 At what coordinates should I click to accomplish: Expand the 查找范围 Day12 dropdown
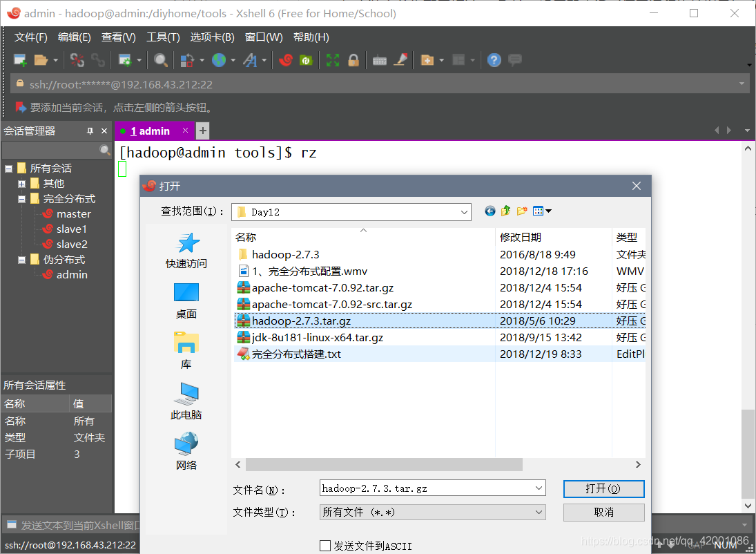pos(464,212)
